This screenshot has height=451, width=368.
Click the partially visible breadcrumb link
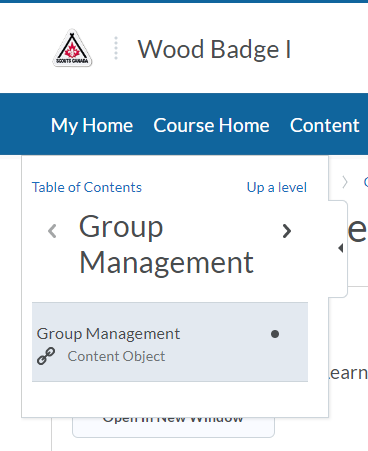[366, 182]
